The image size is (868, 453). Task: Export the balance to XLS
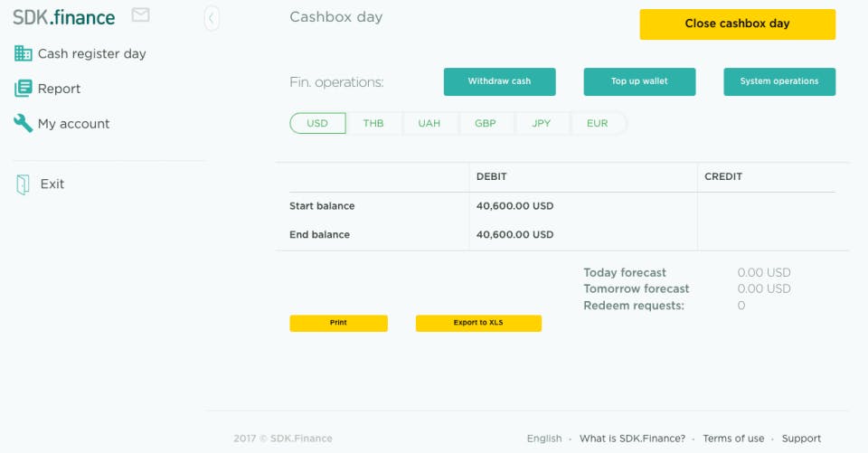(x=478, y=323)
